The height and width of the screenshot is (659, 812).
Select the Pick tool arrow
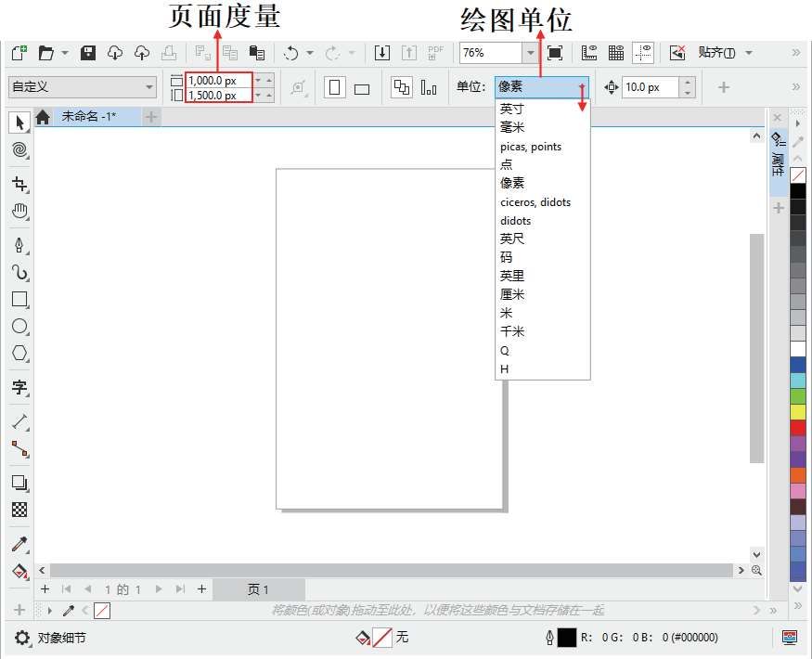click(19, 123)
